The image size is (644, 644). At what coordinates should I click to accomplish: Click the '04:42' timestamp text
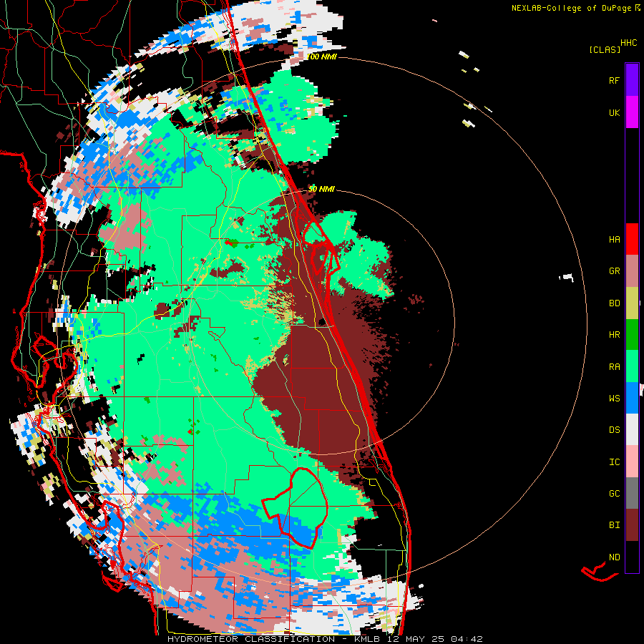(467, 639)
